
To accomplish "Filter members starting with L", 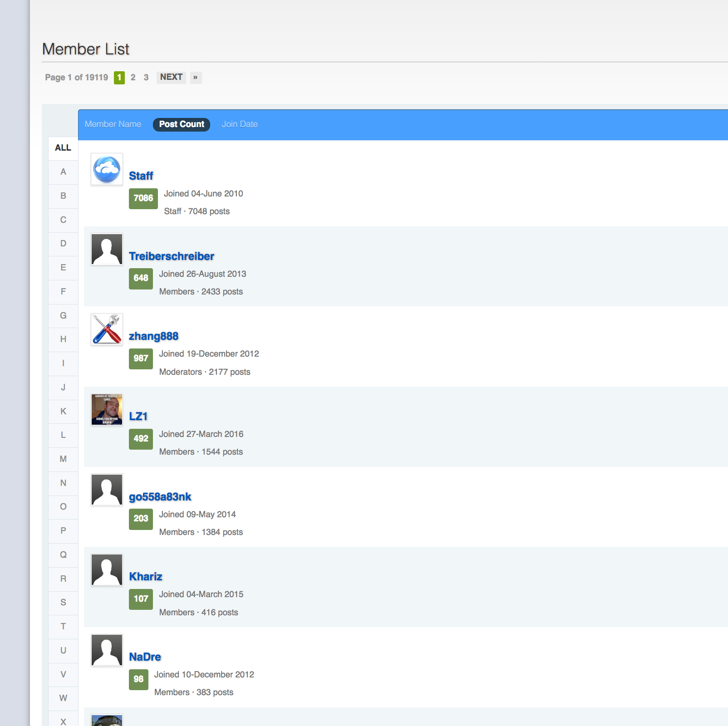I will click(63, 435).
